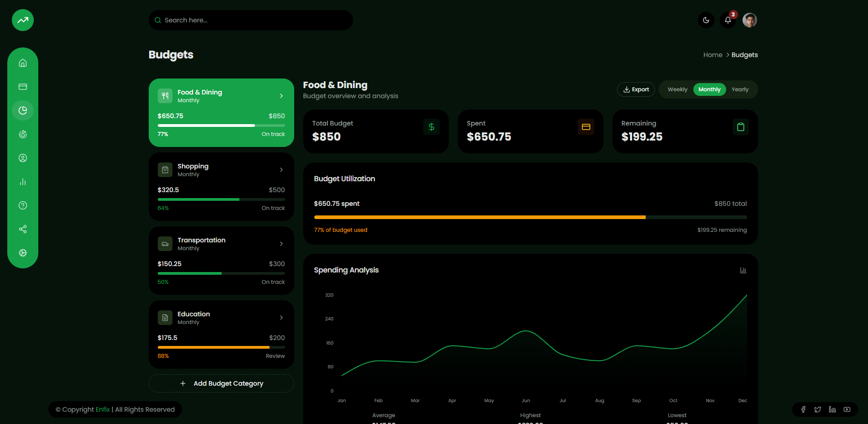
Task: Open the settings gear sidebar icon
Action: tap(23, 253)
